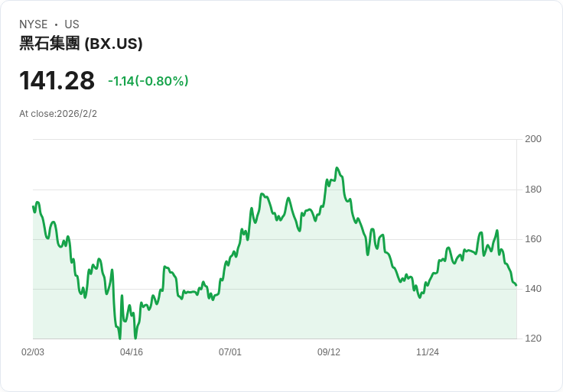Click the 02/03 date axis label
The height and width of the screenshot is (392, 563).
click(x=33, y=352)
